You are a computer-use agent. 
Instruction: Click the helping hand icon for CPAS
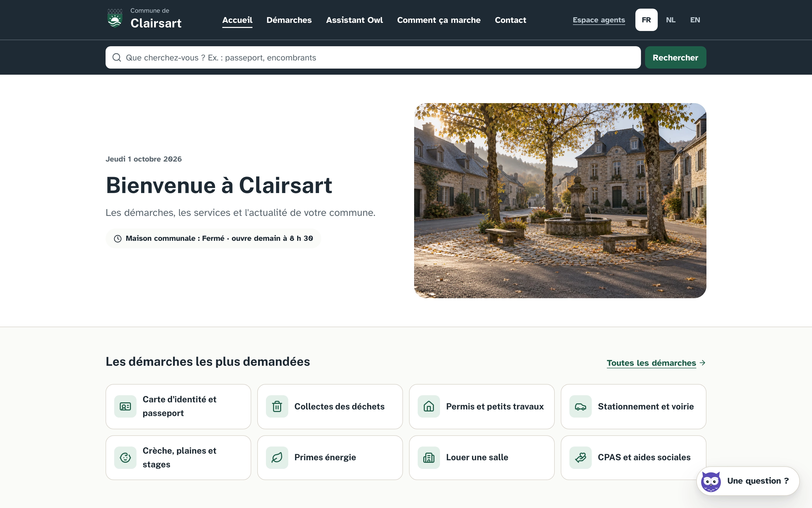[x=580, y=458]
